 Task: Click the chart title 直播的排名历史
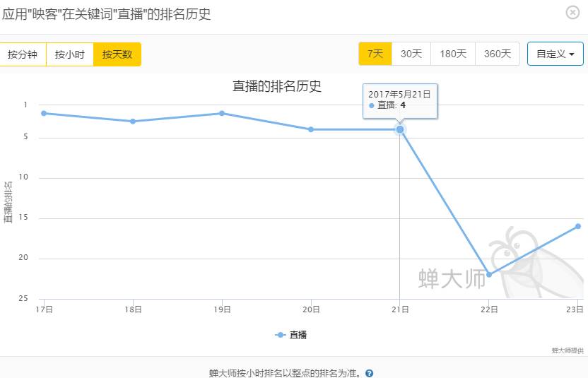(277, 86)
